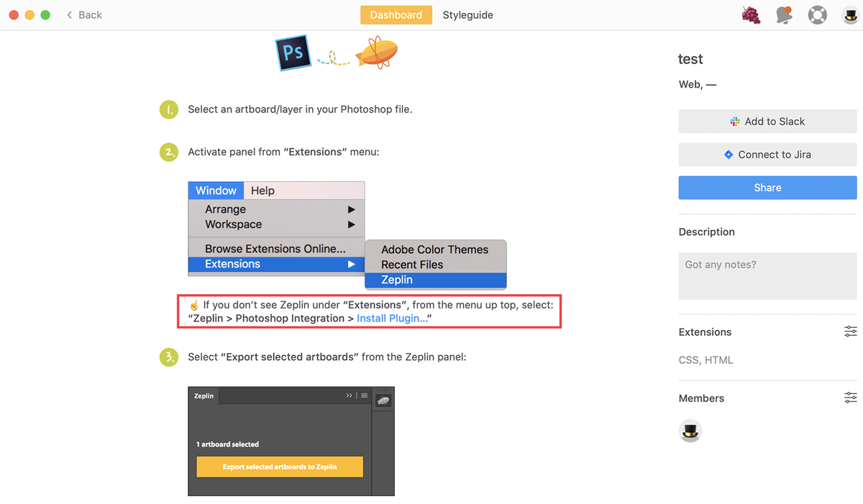Click the blue Share button
Image resolution: width=863 pixels, height=504 pixels.
(767, 188)
